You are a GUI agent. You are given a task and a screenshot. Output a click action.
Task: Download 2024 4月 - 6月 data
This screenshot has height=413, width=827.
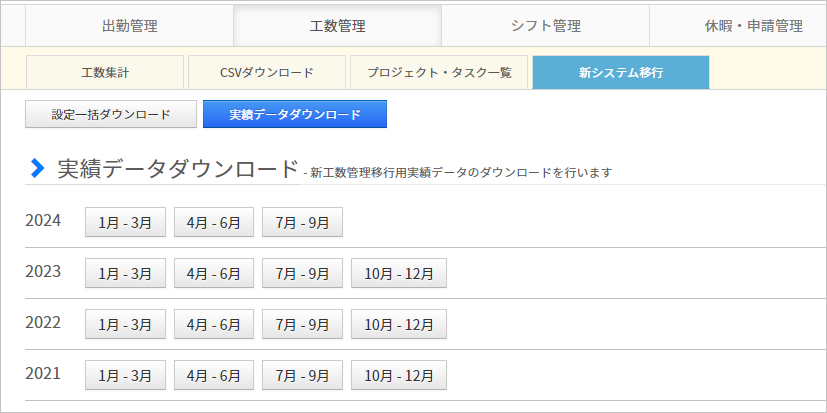point(214,222)
